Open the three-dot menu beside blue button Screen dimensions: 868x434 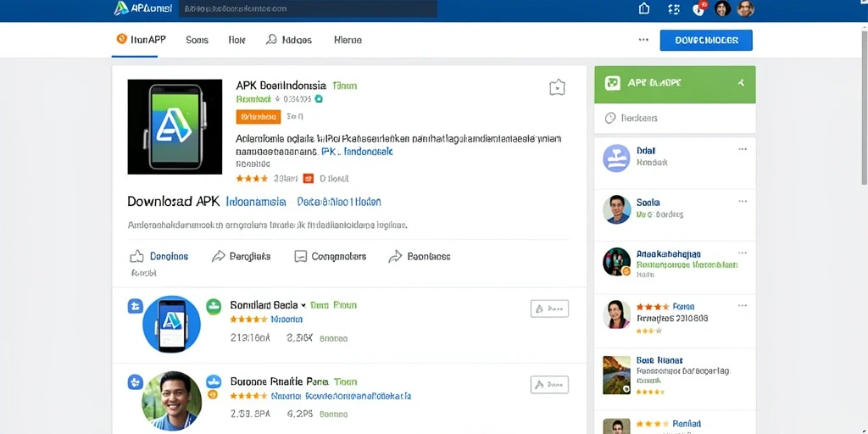(x=643, y=40)
